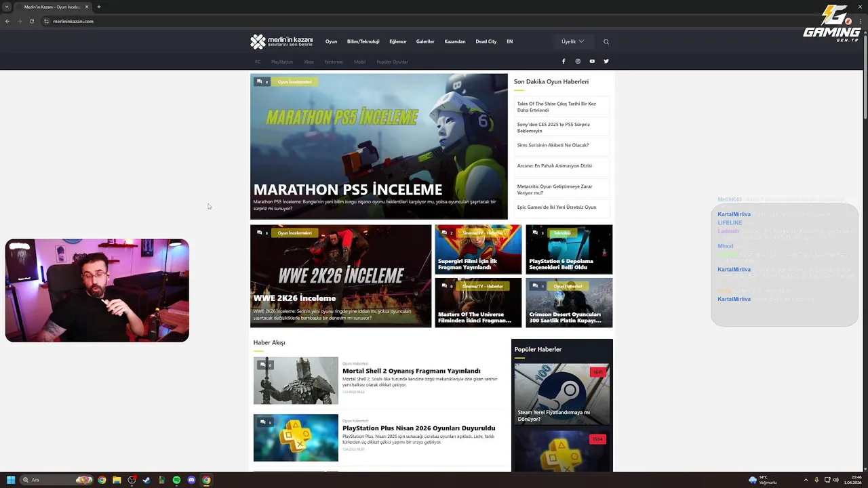Show hidden system tray icons chevron
The image size is (868, 488).
[806, 480]
